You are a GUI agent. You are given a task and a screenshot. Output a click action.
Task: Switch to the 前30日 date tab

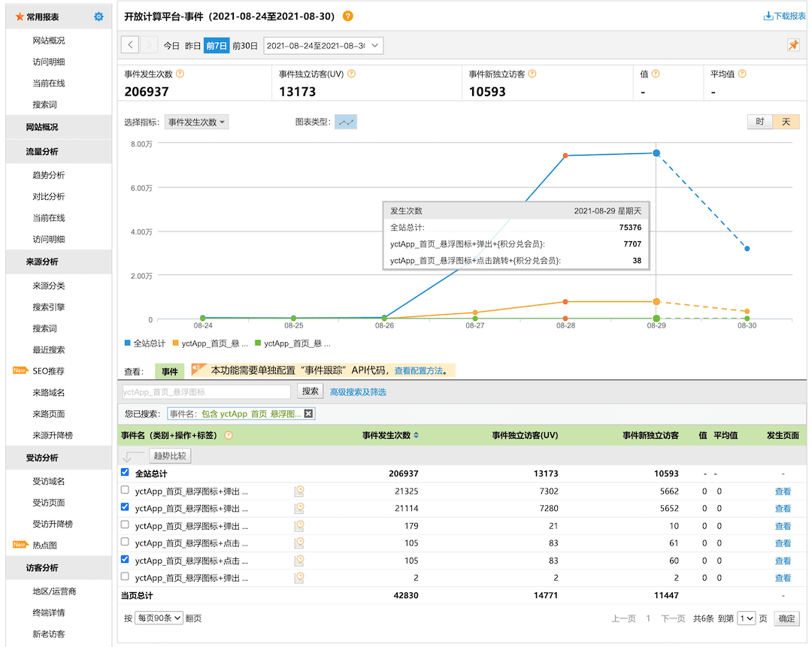(x=245, y=46)
